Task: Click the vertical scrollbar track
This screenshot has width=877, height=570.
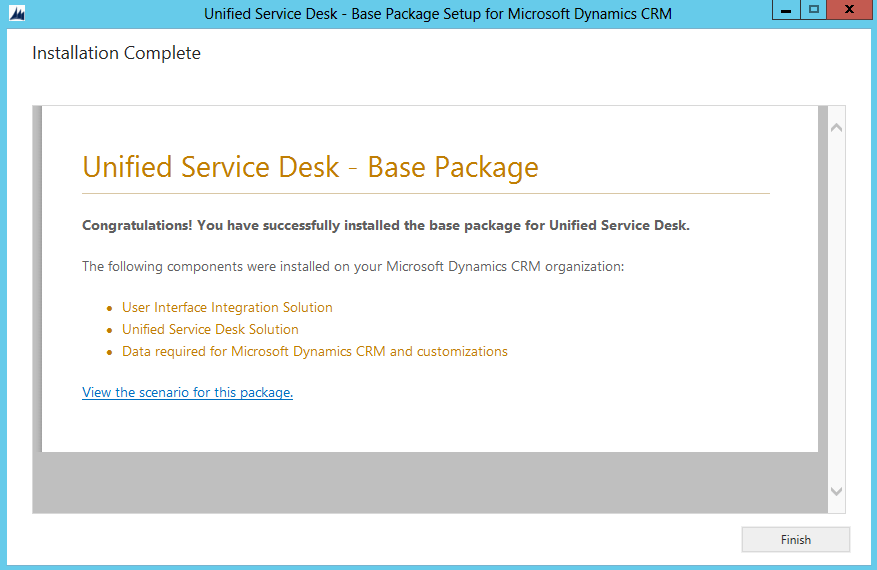Action: 836,310
